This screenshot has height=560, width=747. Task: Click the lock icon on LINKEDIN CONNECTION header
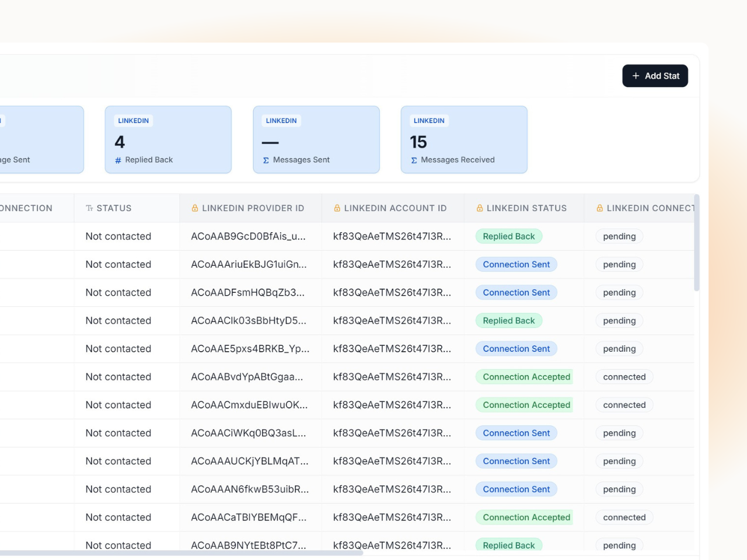[599, 208]
